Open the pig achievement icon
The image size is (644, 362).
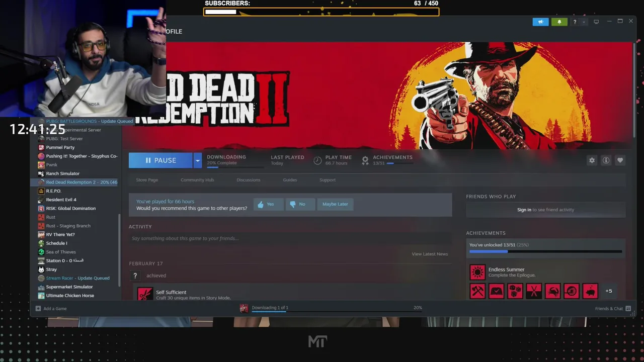590,291
